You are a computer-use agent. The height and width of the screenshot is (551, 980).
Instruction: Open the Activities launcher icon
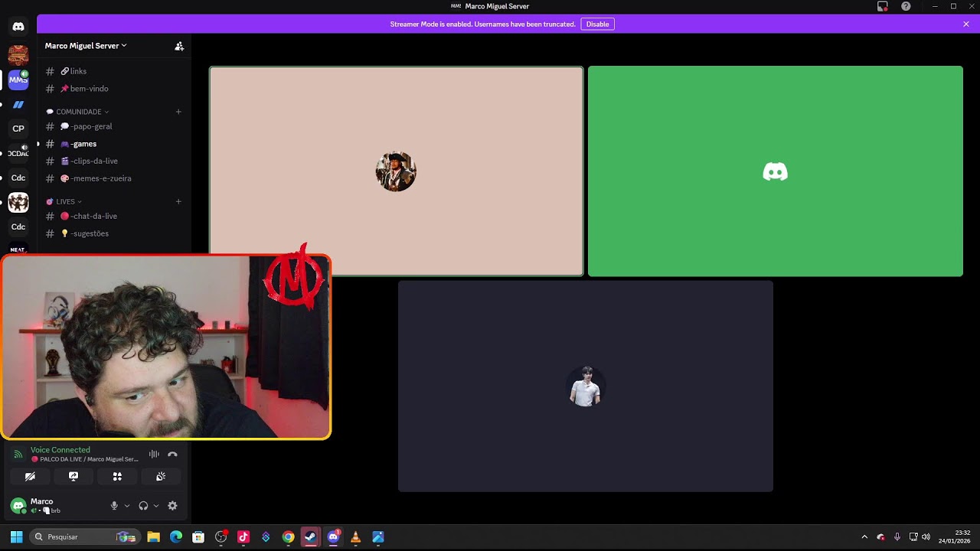[117, 476]
